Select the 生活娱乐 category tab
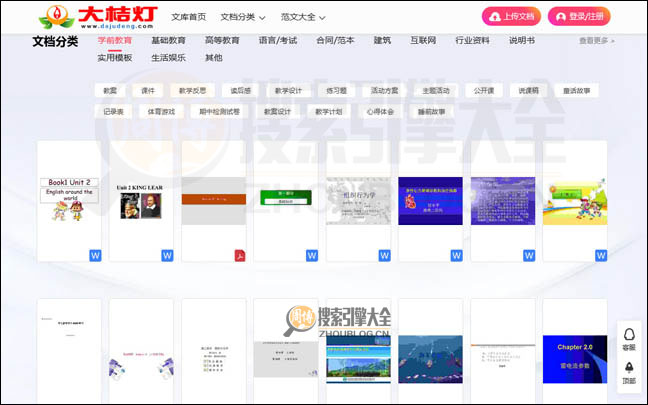The width and height of the screenshot is (648, 405). coord(168,58)
